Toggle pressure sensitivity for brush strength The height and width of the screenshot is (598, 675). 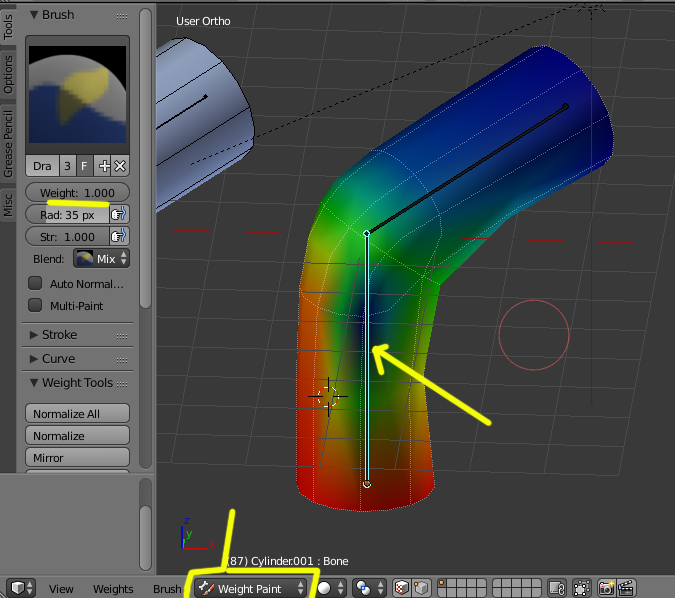(x=119, y=237)
